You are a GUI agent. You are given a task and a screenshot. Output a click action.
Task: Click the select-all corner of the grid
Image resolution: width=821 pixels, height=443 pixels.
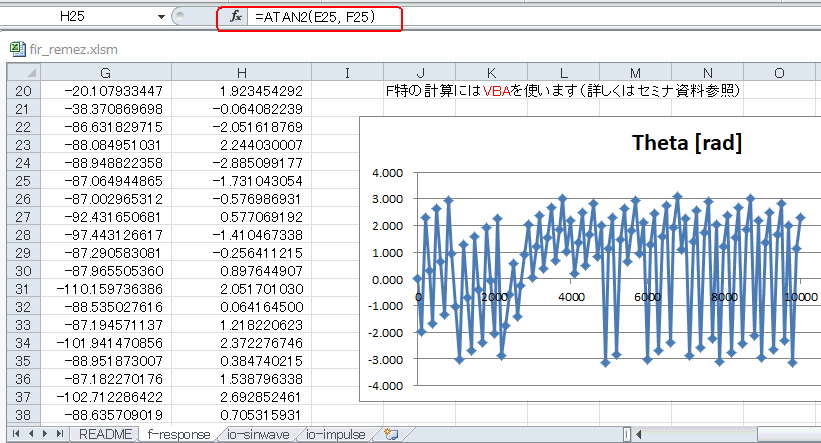point(24,72)
